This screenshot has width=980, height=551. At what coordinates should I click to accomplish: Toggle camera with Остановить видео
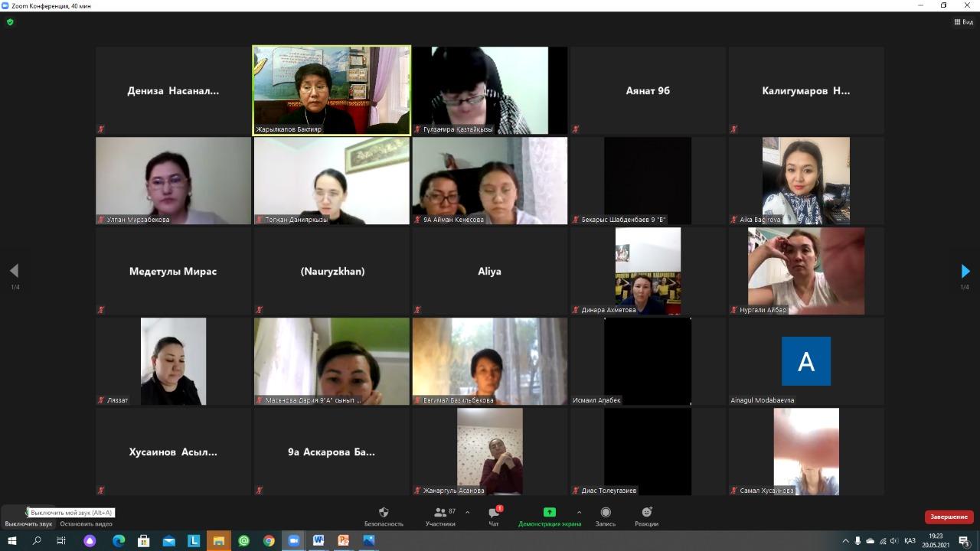coord(86,523)
